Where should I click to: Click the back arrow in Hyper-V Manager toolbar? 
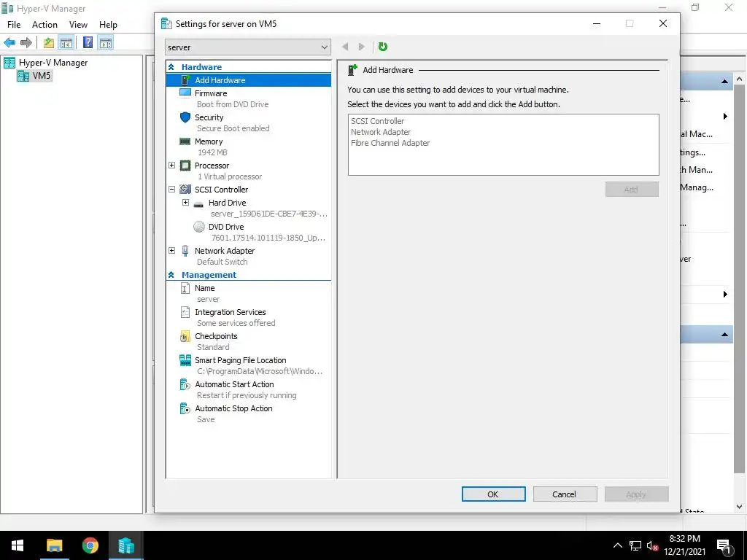tap(9, 42)
